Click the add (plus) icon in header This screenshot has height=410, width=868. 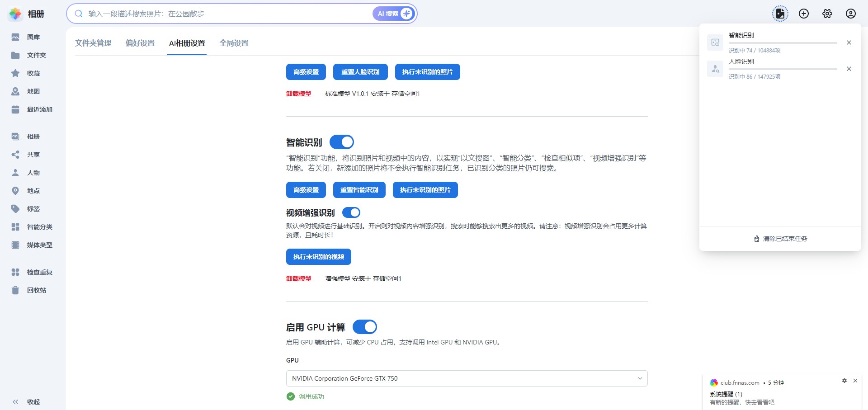point(804,14)
